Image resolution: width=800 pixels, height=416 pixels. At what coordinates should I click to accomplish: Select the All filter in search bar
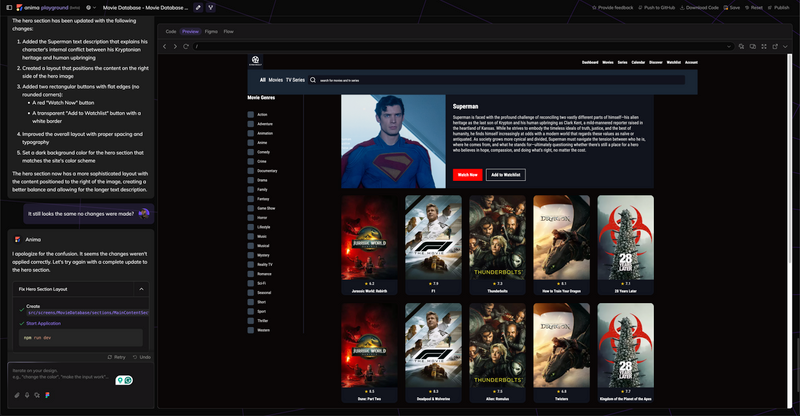pos(263,80)
